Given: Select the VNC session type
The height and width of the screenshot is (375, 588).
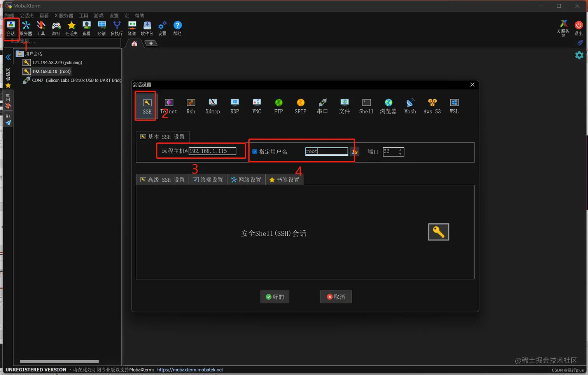Looking at the screenshot, I should [257, 106].
